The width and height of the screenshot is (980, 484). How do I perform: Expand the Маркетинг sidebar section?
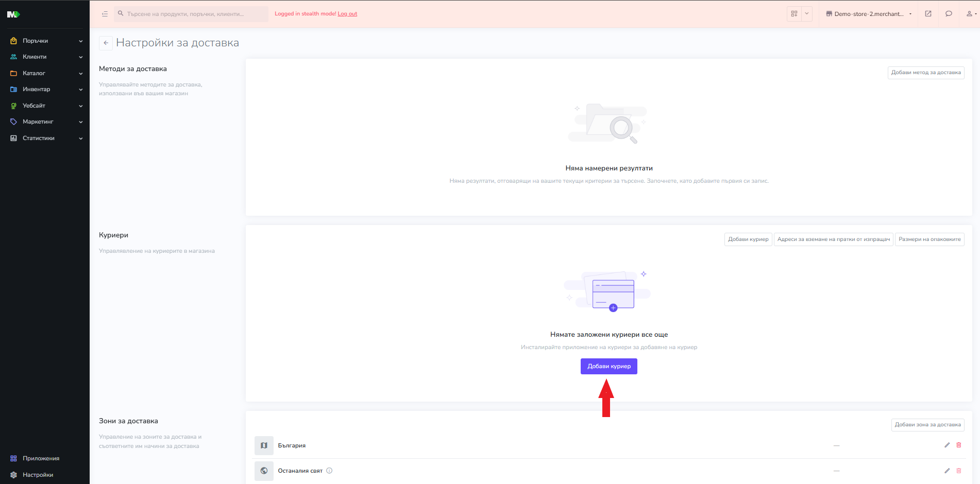click(x=45, y=122)
